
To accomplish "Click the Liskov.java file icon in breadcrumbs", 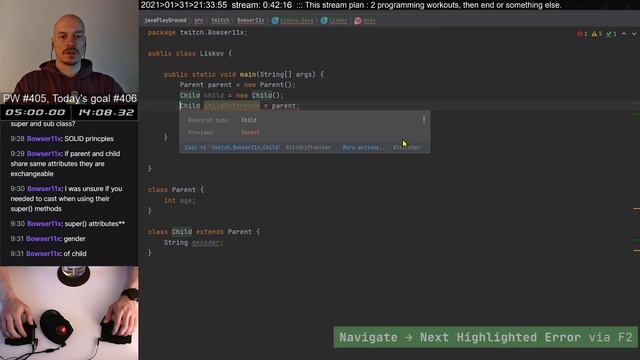I will point(275,20).
